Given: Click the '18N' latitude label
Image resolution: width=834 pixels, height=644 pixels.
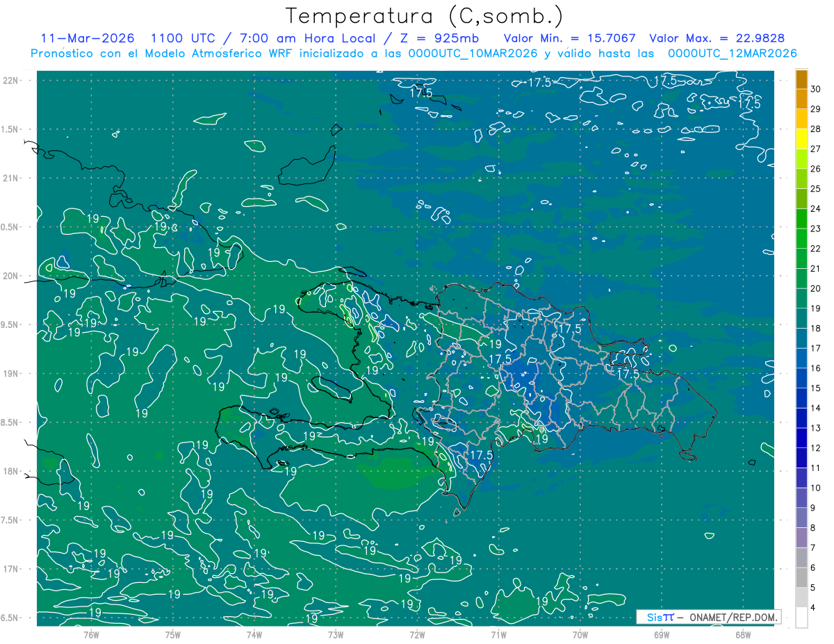Looking at the screenshot, I should pyautogui.click(x=12, y=471).
